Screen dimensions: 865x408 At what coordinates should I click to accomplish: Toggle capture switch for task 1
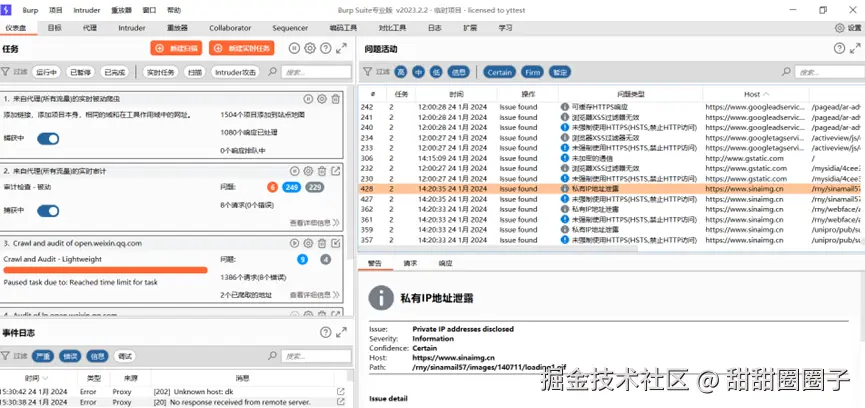[48, 139]
